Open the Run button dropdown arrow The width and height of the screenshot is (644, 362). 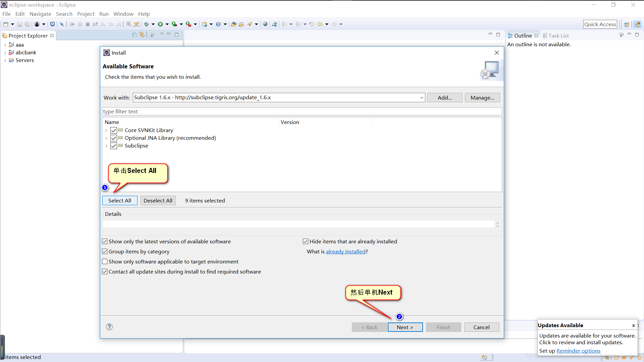[x=167, y=24]
